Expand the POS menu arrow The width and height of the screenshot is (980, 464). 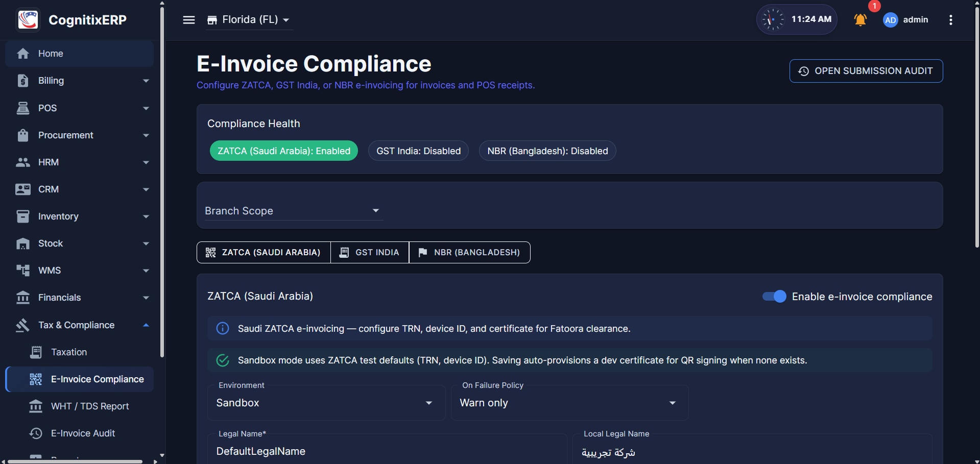146,108
